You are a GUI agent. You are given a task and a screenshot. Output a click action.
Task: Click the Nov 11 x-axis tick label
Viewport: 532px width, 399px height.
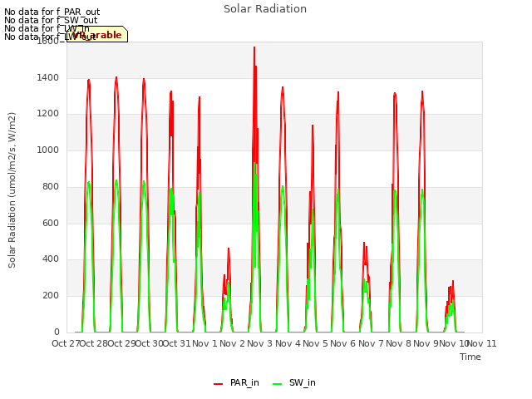pos(482,343)
